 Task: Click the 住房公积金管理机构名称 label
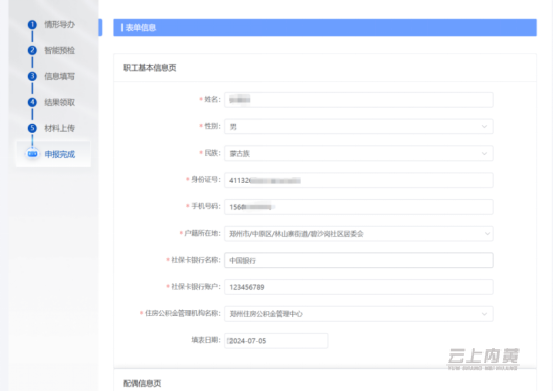[183, 313]
